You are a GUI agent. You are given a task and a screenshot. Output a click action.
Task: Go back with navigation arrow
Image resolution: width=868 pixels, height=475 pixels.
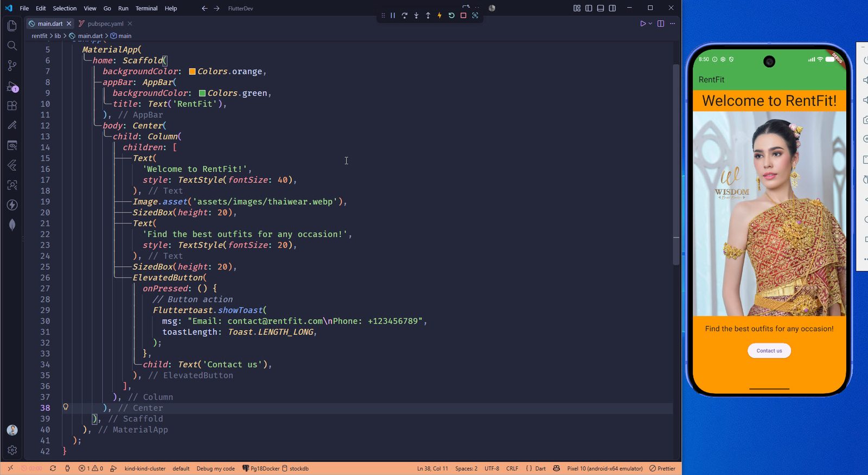(205, 8)
